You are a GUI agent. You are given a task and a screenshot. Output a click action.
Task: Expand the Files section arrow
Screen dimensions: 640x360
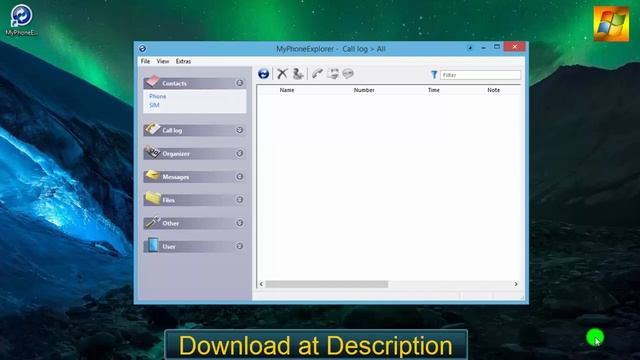(x=240, y=200)
